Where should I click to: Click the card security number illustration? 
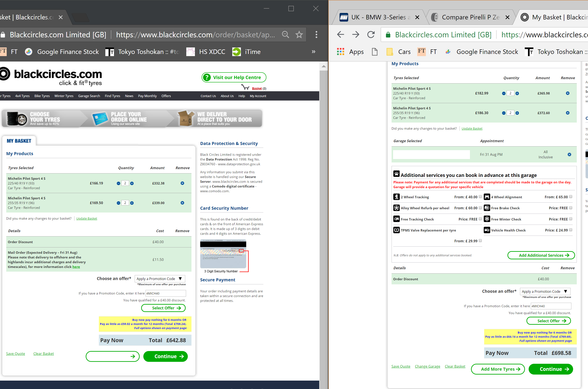(x=224, y=256)
